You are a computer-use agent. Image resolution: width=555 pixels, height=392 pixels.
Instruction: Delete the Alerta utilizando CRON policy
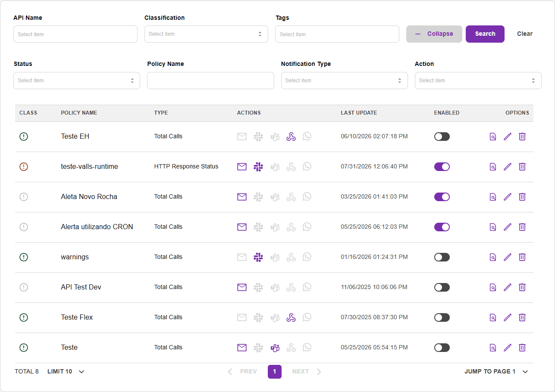click(522, 227)
